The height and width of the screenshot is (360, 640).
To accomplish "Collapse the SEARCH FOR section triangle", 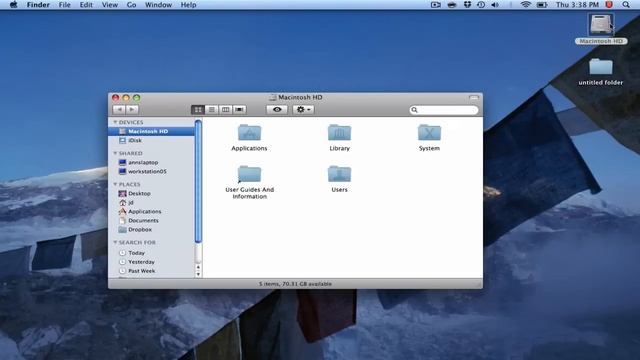I will (115, 242).
